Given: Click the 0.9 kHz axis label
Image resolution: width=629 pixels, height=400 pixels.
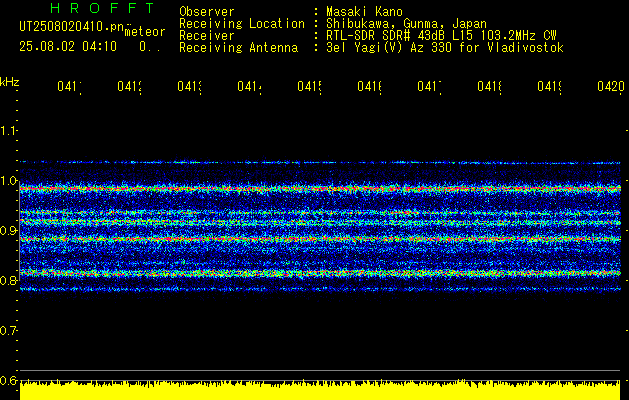Looking at the screenshot, I should 8,231.
